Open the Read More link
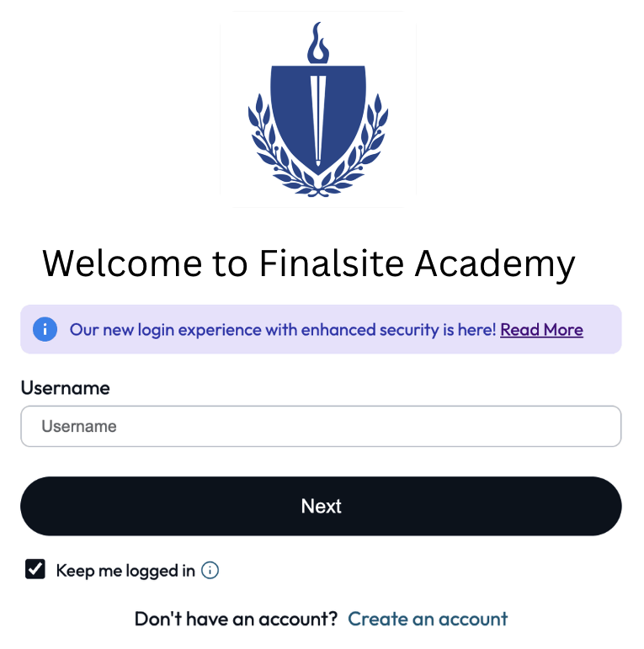The image size is (644, 649). click(x=541, y=330)
